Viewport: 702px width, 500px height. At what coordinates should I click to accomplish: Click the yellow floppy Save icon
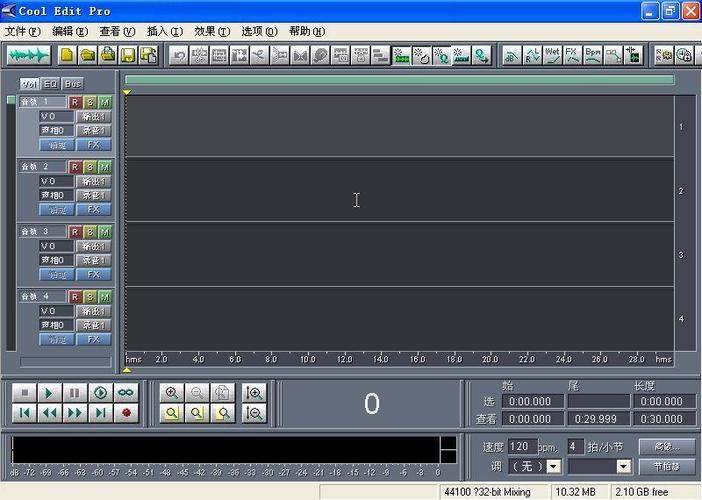(x=128, y=55)
